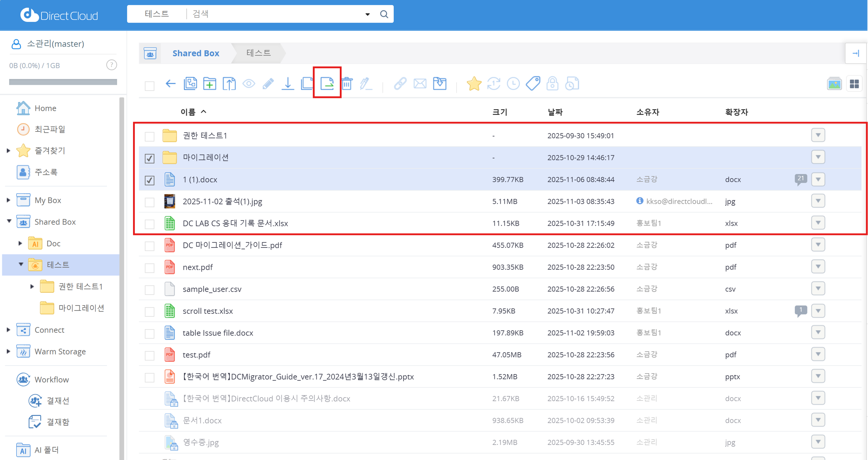Screen dimensions: 868x460
Task: Click the Shared Box breadcrumb link
Action: pyautogui.click(x=196, y=53)
